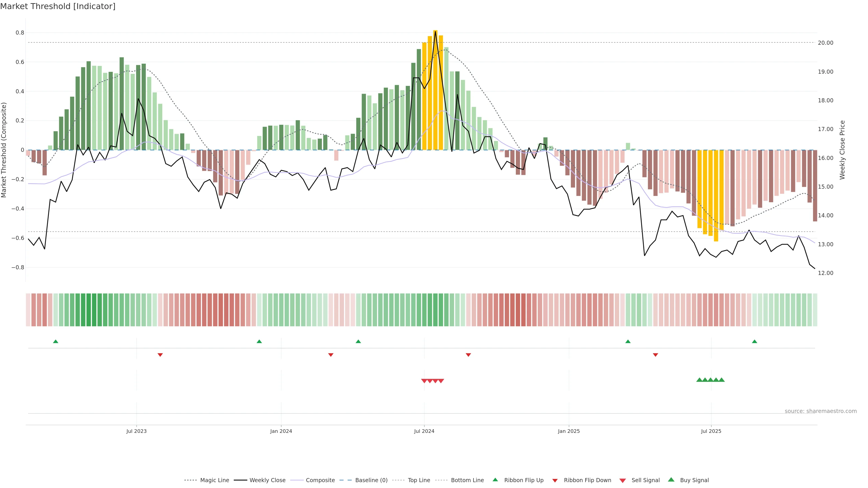Click the last green buy signal triangle
The height and width of the screenshot is (488, 868).
(x=722, y=380)
